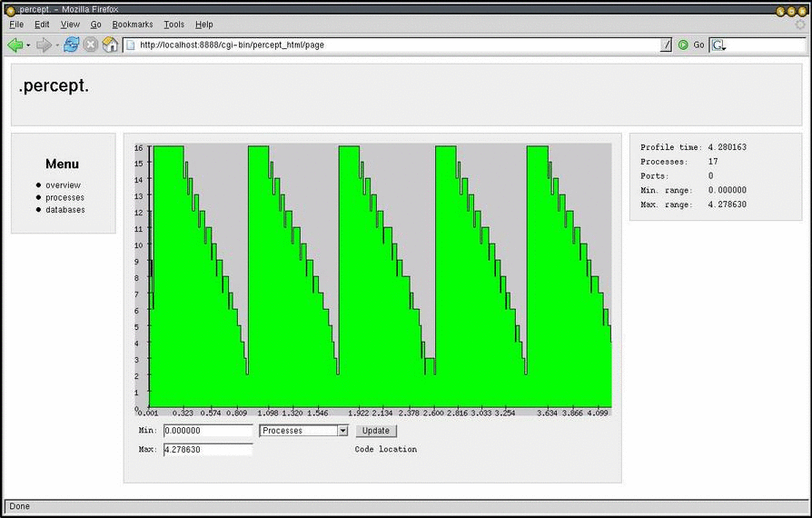Viewport: 812px width, 518px height.
Task: Click the Back arrow navigation icon
Action: 15,45
